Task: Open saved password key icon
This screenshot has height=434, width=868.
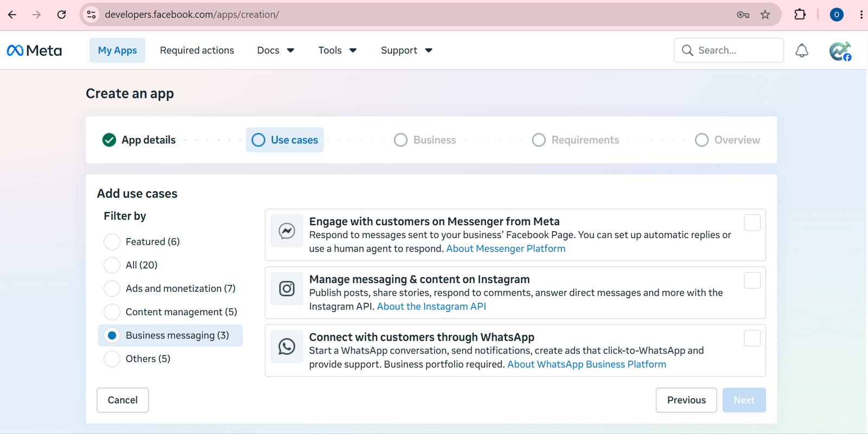Action: click(743, 15)
